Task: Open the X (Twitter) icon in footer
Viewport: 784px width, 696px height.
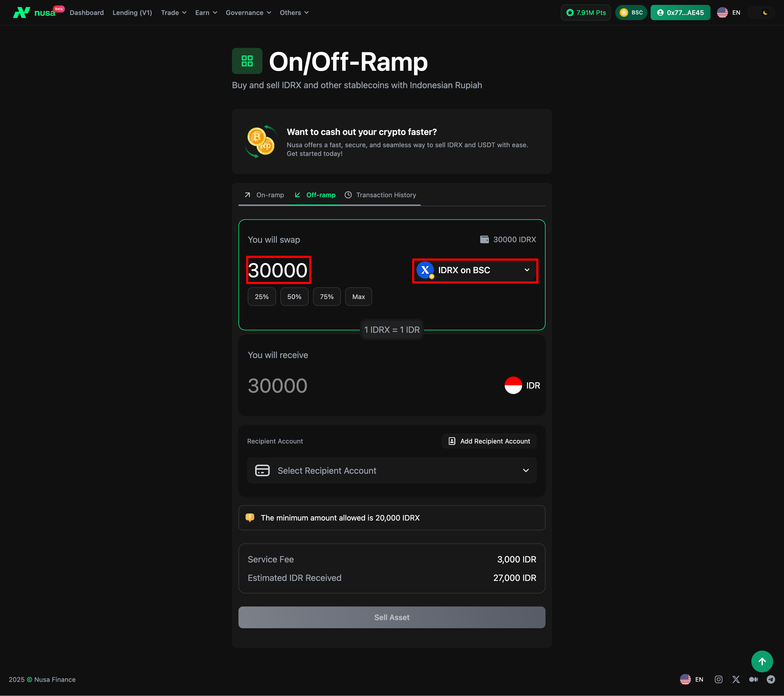Action: [736, 679]
